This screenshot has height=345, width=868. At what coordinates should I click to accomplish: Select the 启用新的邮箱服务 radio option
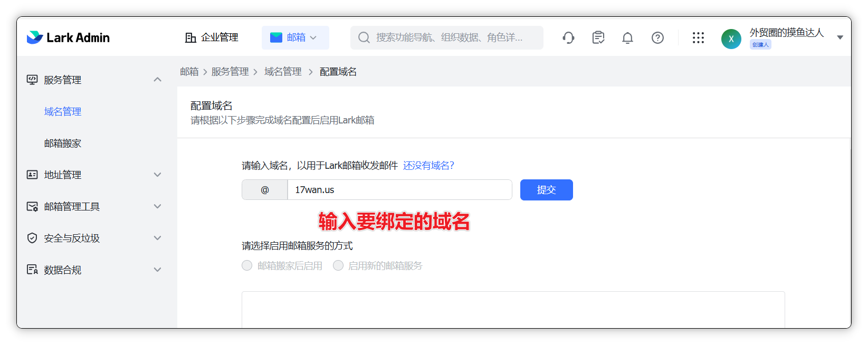tap(338, 265)
